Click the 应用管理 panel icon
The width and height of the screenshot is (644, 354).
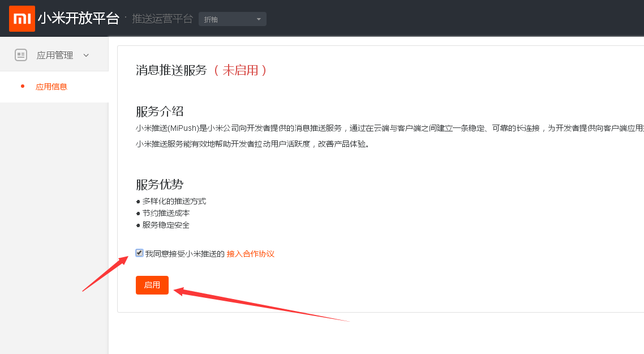coord(21,55)
